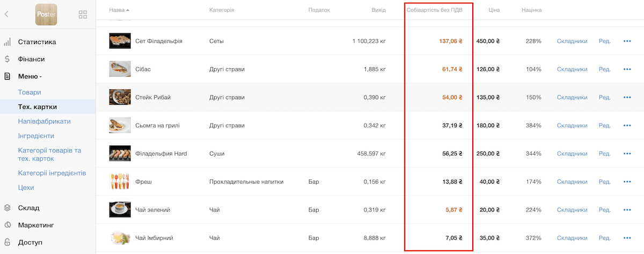Click Ред. link for Чай зелений
This screenshot has width=644, height=254.
605,210
